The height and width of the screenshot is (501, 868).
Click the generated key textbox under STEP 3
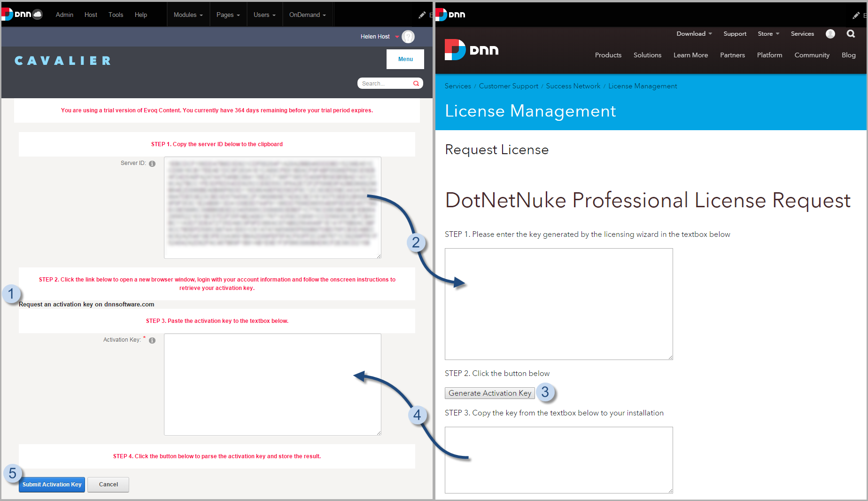[559, 460]
